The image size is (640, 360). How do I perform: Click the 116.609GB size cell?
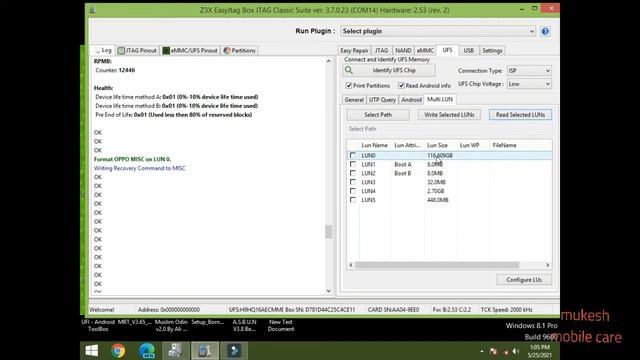coord(440,155)
